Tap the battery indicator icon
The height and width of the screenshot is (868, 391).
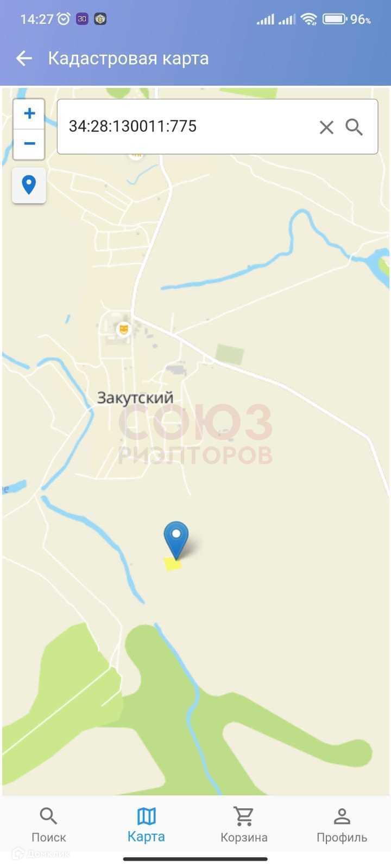click(x=335, y=19)
